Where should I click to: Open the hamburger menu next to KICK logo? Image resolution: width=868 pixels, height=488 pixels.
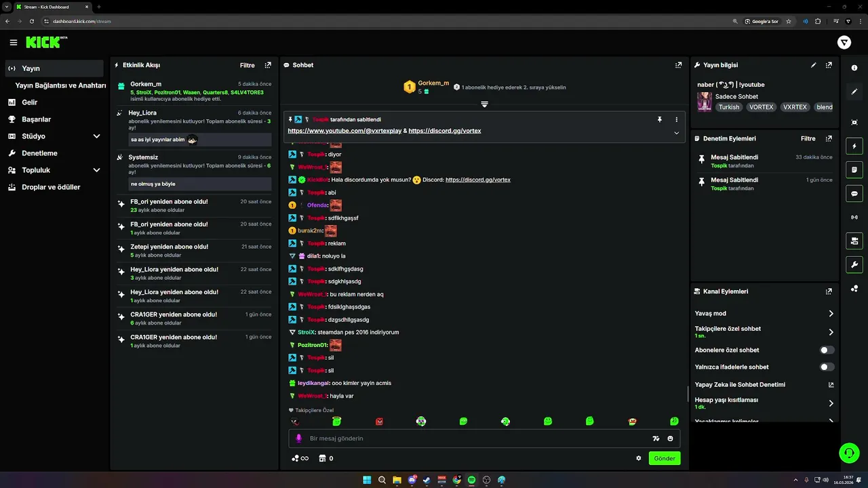[14, 43]
